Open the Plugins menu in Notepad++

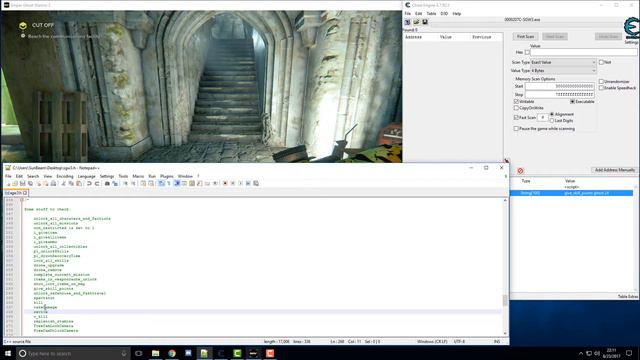click(x=167, y=176)
